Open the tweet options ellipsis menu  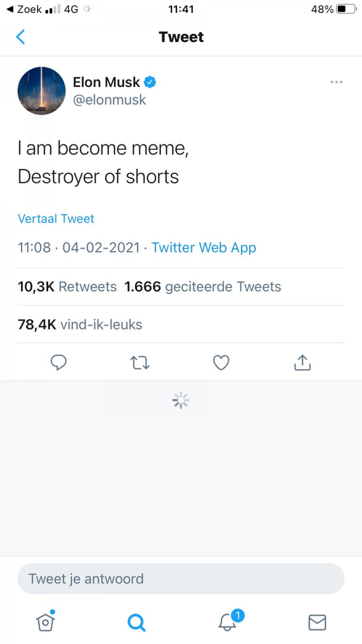point(336,82)
